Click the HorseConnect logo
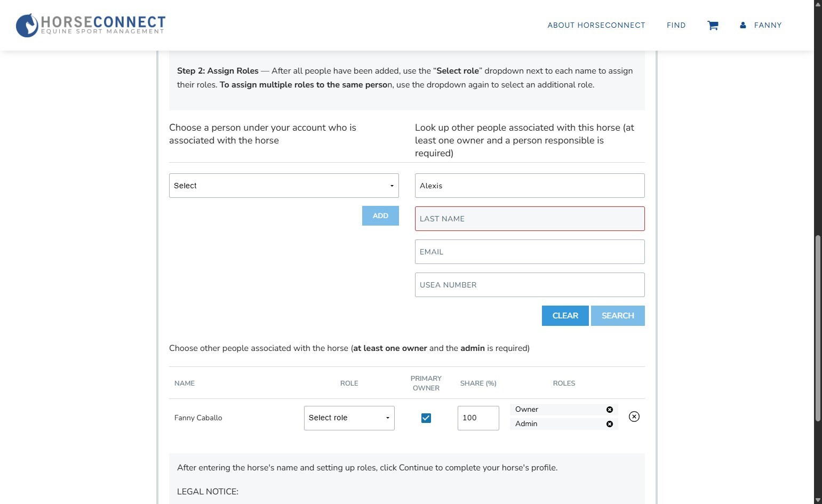The image size is (822, 504). tap(91, 25)
